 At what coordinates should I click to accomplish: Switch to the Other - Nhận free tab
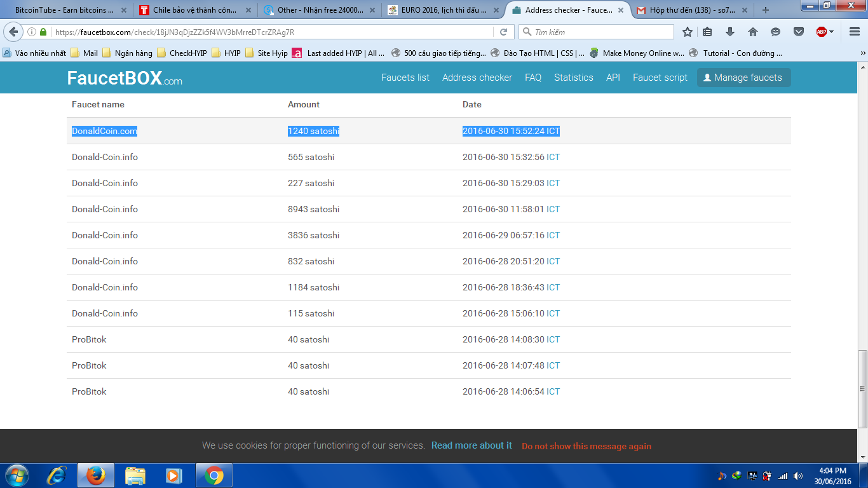tap(320, 10)
